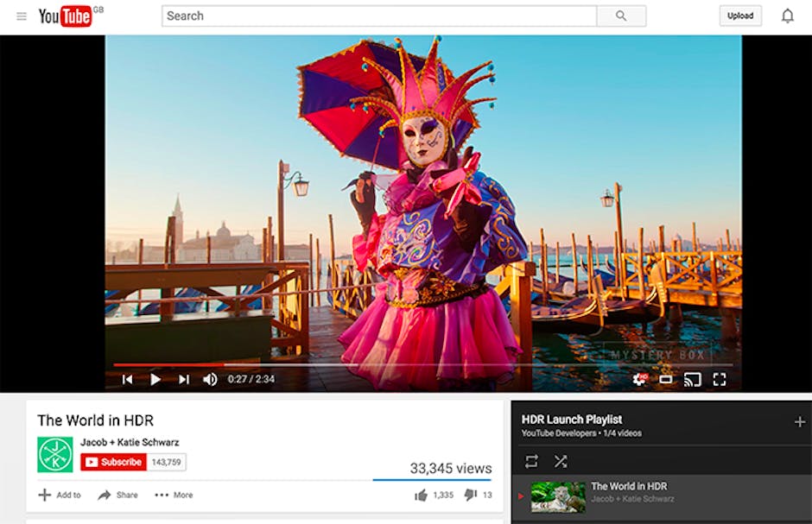Open the notifications bell
This screenshot has width=812, height=524.
pyautogui.click(x=787, y=16)
